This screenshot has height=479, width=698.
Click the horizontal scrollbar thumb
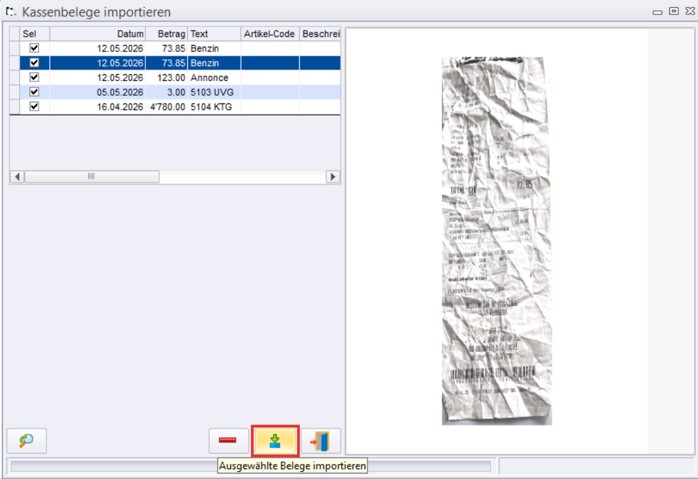92,176
